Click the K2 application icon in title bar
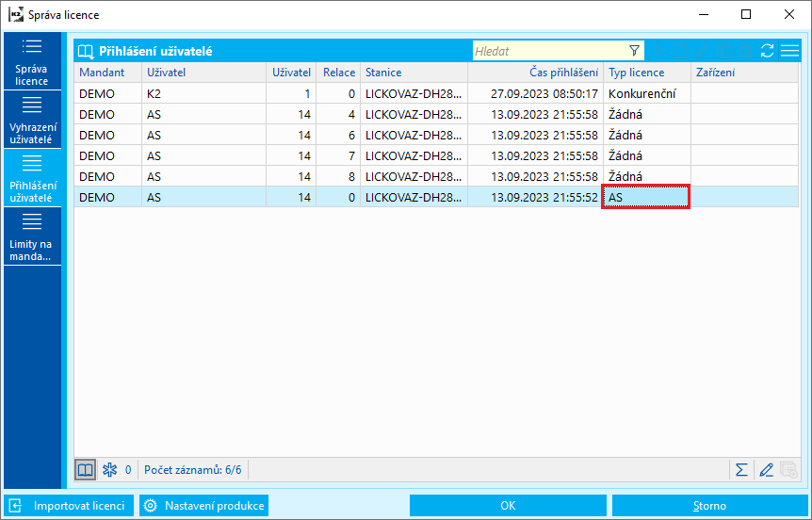 16,14
